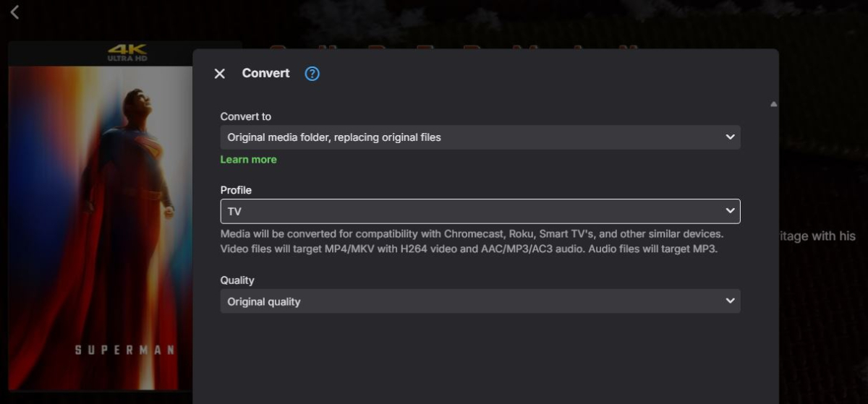
Task: Open the Convert help question mark icon
Action: click(312, 74)
